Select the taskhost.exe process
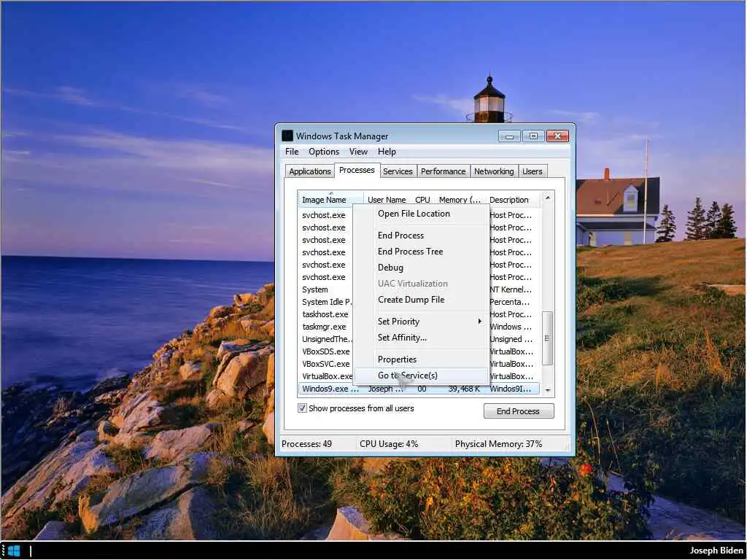 click(325, 314)
